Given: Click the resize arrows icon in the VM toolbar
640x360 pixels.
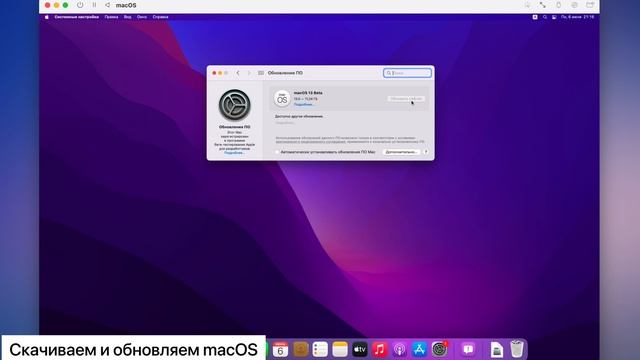Looking at the screenshot, I should pos(542,5).
